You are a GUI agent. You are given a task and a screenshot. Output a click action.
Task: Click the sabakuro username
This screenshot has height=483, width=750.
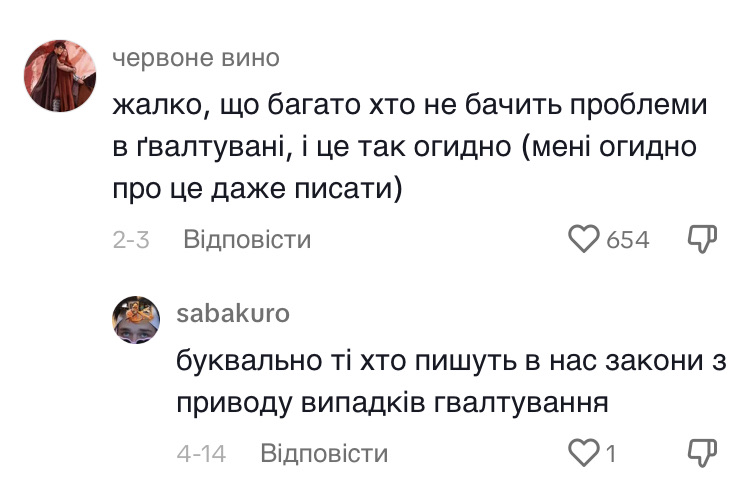click(233, 313)
